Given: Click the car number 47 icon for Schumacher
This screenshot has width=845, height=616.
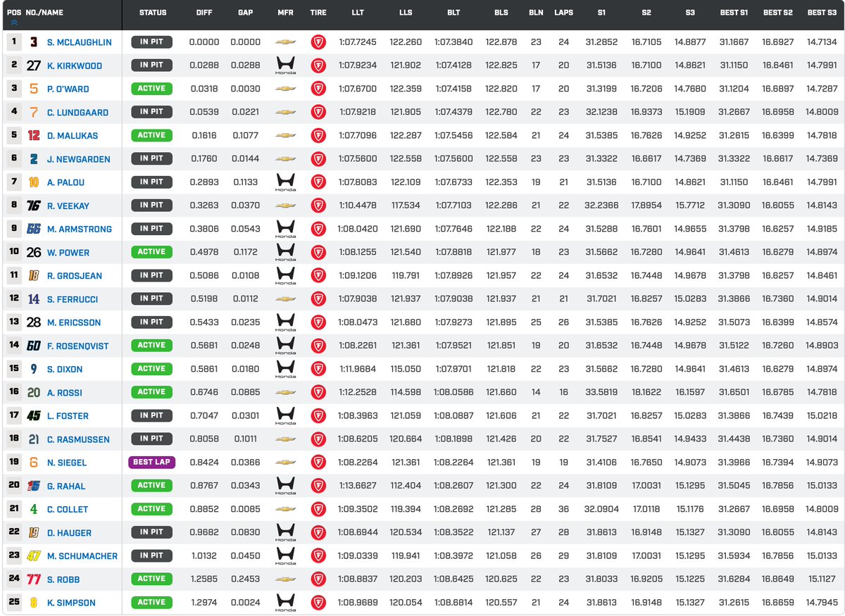Looking at the screenshot, I should [34, 556].
